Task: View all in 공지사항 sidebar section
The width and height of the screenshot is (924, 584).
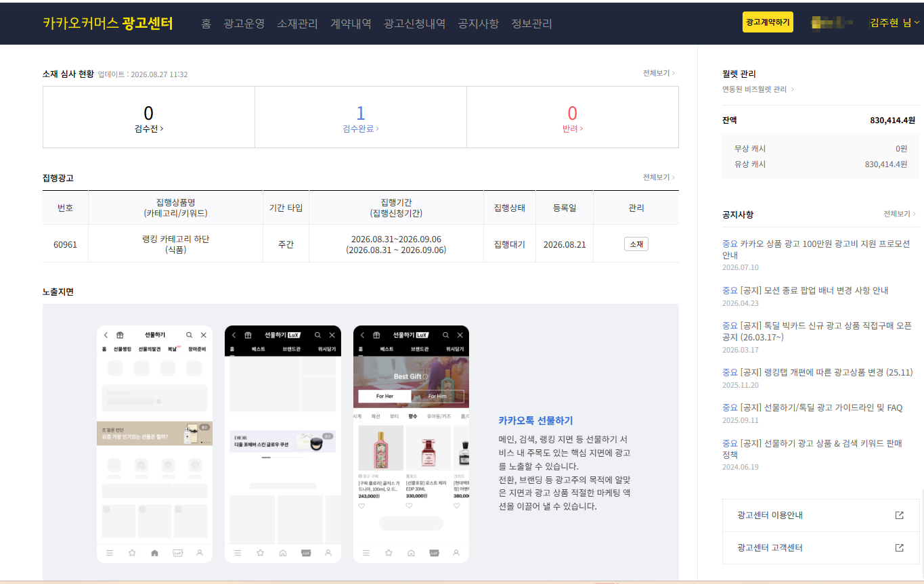Action: (x=899, y=214)
